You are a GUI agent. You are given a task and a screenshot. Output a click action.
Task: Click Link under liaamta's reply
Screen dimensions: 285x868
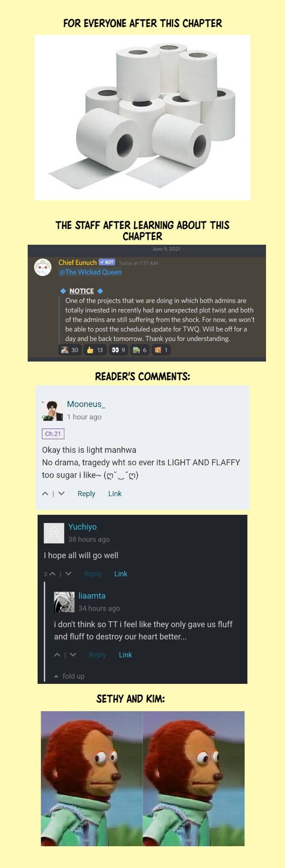(125, 655)
